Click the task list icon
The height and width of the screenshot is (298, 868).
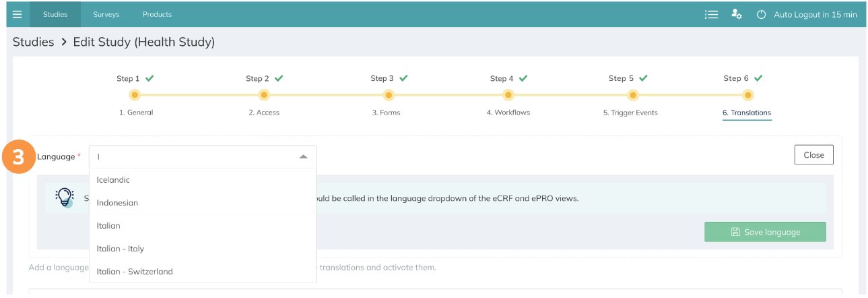[x=711, y=14]
